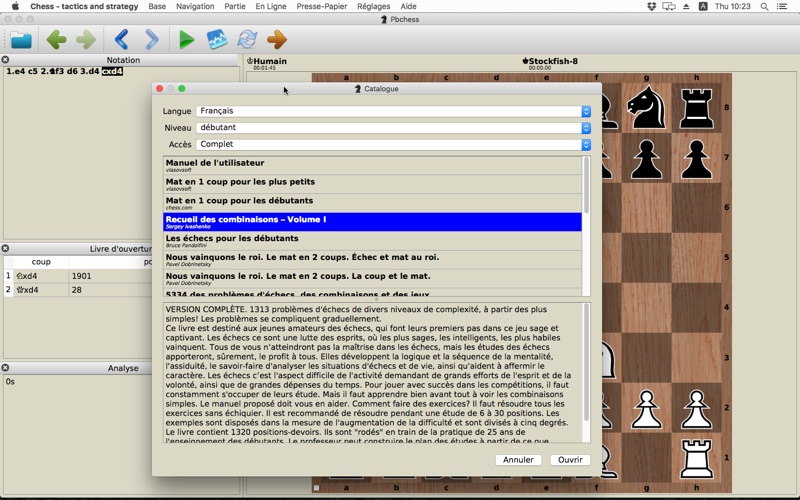Click the green right arrow toolbar icon

click(x=86, y=39)
